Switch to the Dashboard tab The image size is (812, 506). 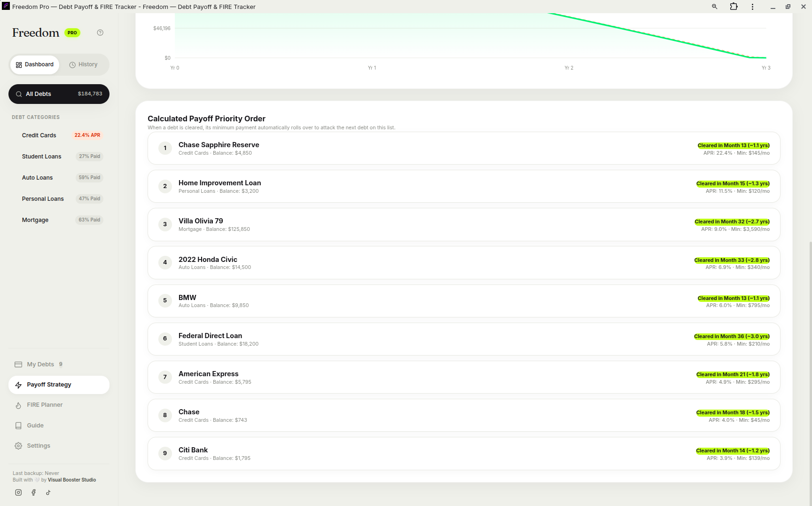click(x=35, y=65)
